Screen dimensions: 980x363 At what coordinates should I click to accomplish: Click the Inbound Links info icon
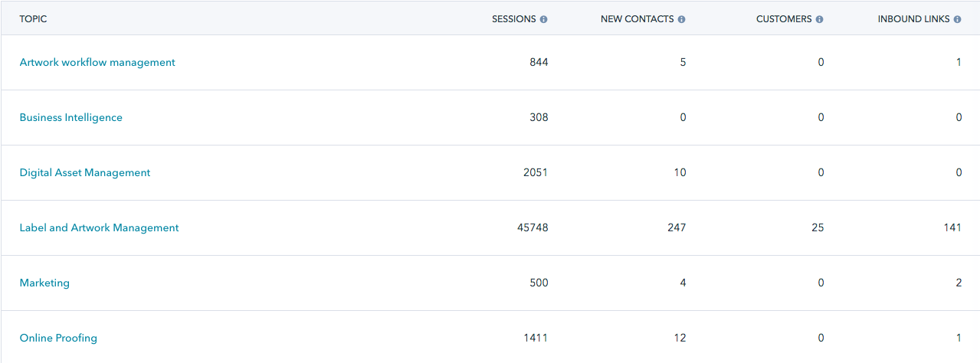957,19
